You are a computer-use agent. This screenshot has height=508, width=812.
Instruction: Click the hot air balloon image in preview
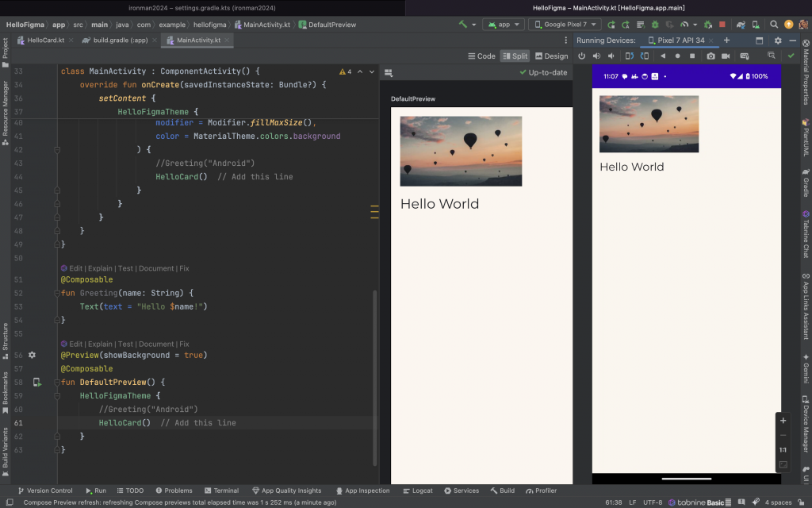click(461, 151)
